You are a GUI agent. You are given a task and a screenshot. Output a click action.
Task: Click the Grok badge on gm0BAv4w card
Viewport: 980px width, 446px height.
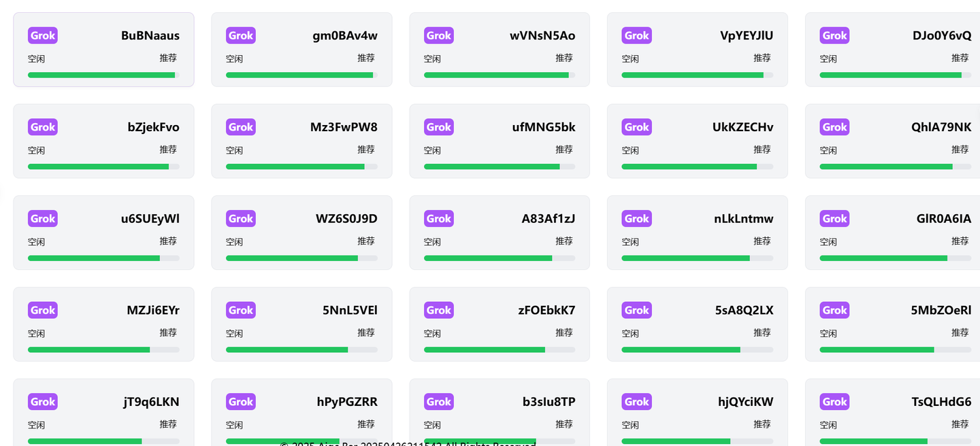tap(240, 35)
